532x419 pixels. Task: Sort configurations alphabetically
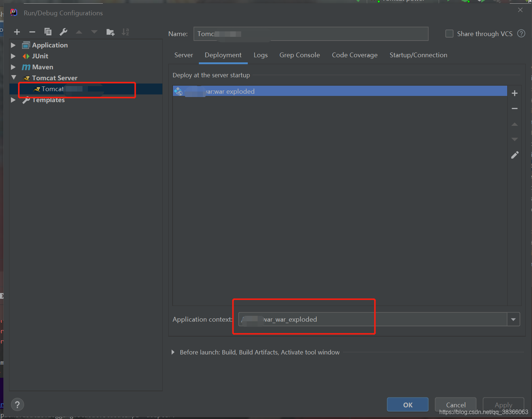point(126,32)
